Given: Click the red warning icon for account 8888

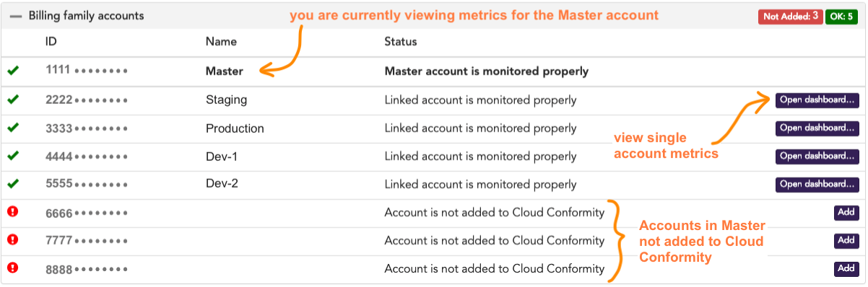Looking at the screenshot, I should (12, 268).
